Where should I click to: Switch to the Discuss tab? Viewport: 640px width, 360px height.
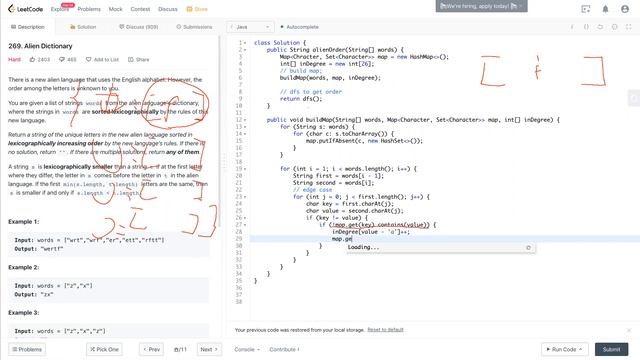[138, 27]
